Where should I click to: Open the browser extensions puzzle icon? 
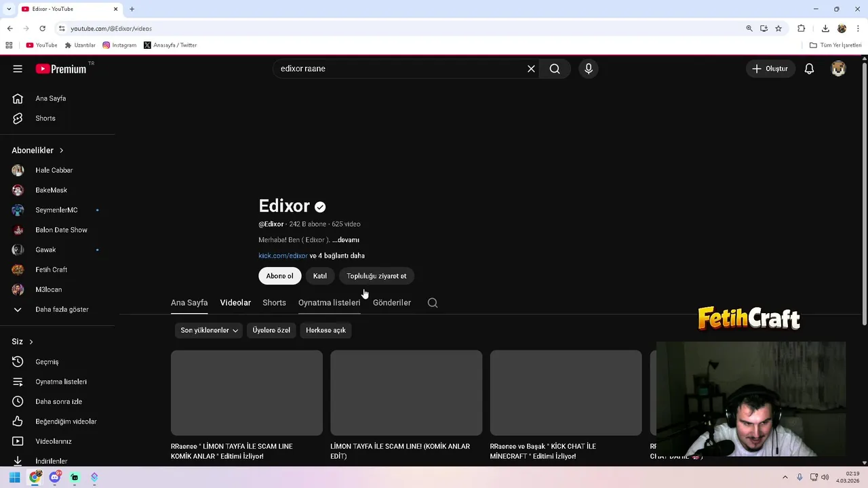(x=801, y=28)
